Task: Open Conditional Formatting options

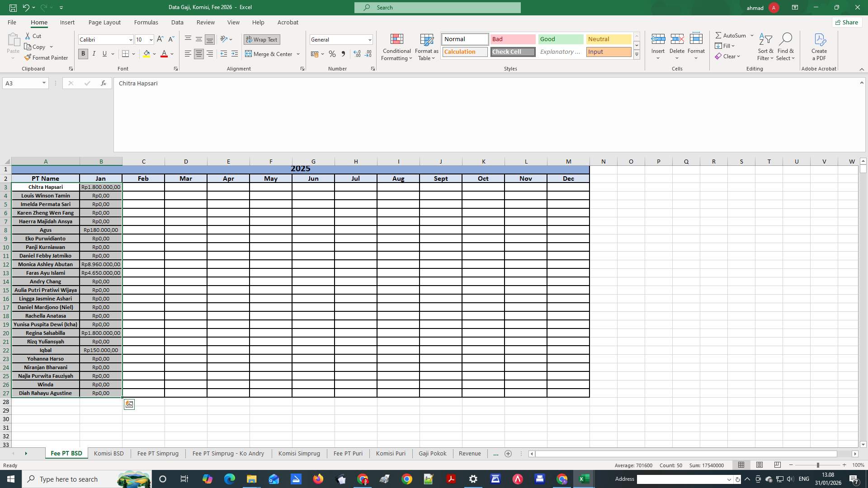Action: (396, 47)
